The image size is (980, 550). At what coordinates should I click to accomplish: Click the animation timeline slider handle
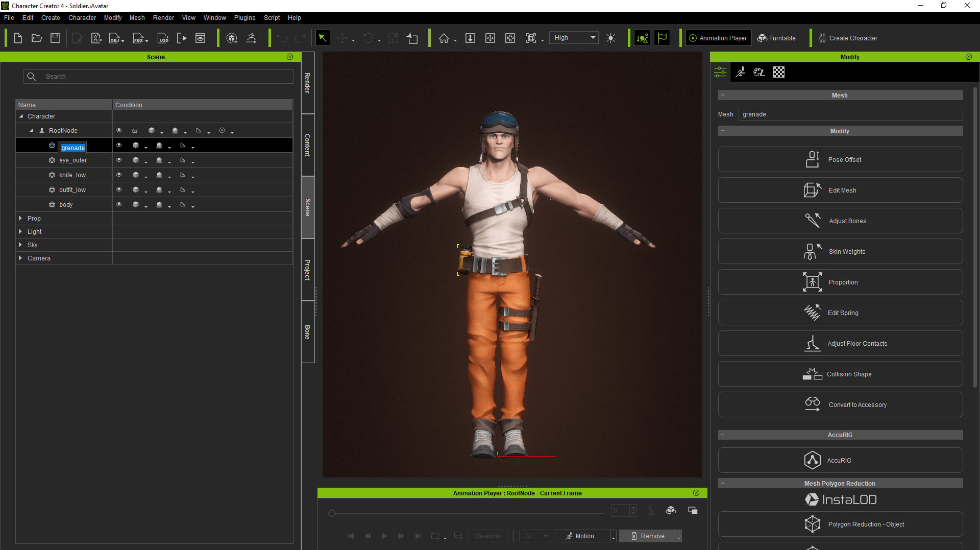click(x=332, y=513)
